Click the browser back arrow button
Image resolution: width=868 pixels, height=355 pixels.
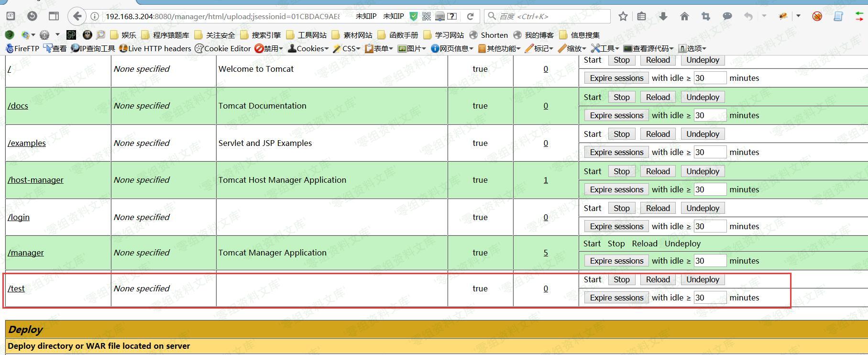pos(77,16)
